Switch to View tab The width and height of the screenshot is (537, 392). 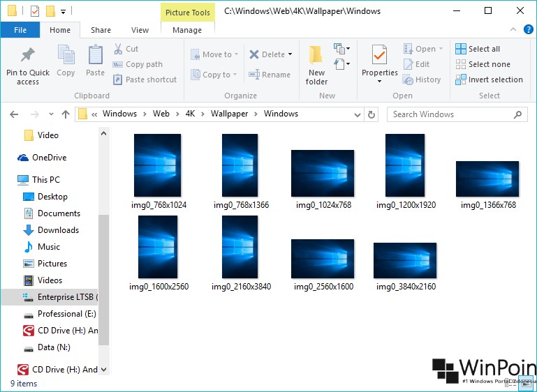[140, 30]
